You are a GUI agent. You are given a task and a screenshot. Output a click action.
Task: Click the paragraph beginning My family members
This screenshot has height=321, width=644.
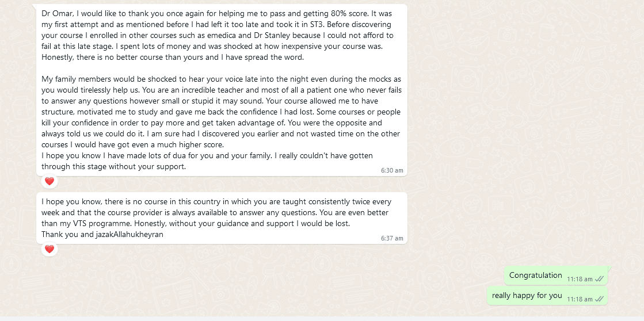click(222, 112)
